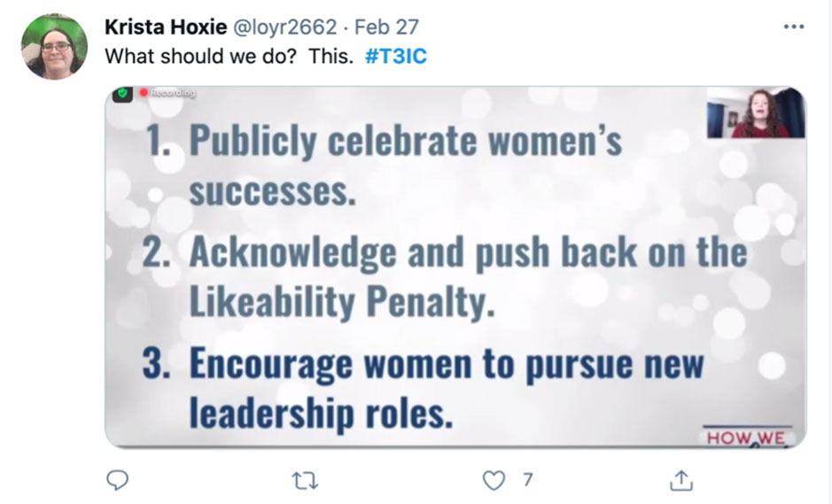The height and width of the screenshot is (504, 832).
Task: Open the share menu using the upload arrow icon
Action: click(680, 480)
